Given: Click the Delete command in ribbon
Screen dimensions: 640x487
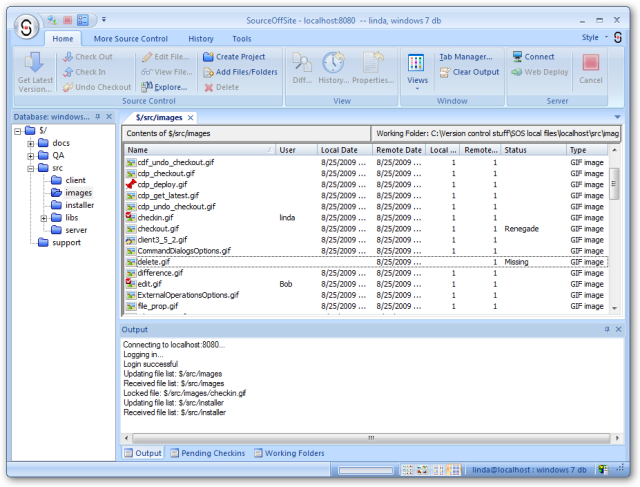Looking at the screenshot, I should click(x=222, y=87).
